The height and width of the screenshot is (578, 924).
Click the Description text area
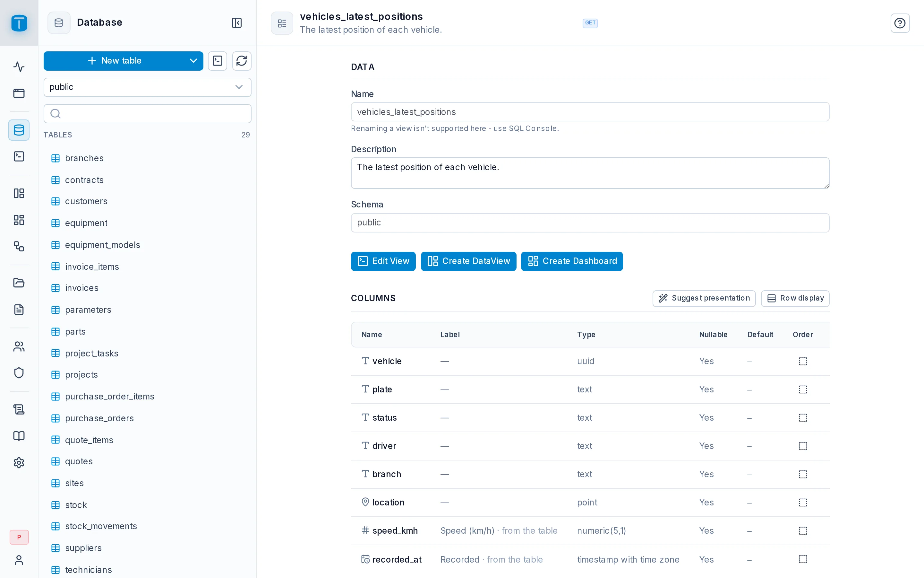[590, 173]
